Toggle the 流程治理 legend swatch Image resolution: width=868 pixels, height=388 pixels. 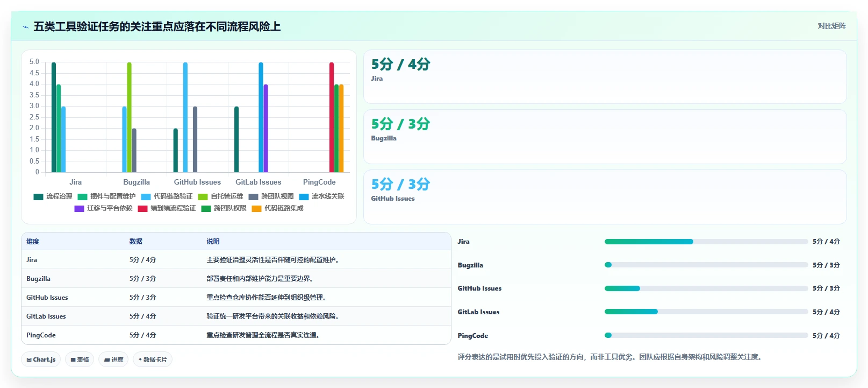click(38, 197)
